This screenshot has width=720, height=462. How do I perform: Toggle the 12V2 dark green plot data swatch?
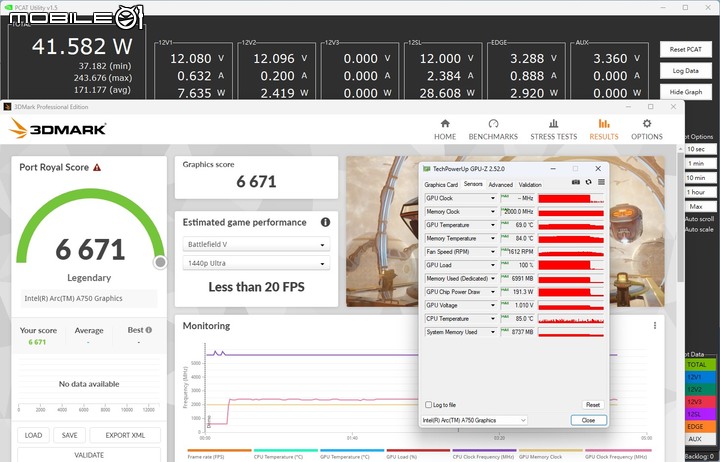click(700, 389)
